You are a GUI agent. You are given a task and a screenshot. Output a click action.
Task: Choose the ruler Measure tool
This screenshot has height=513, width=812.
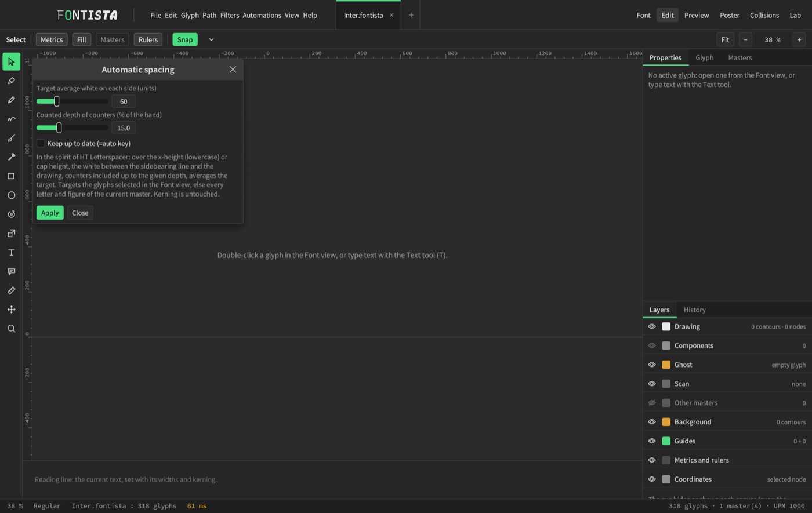point(11,290)
